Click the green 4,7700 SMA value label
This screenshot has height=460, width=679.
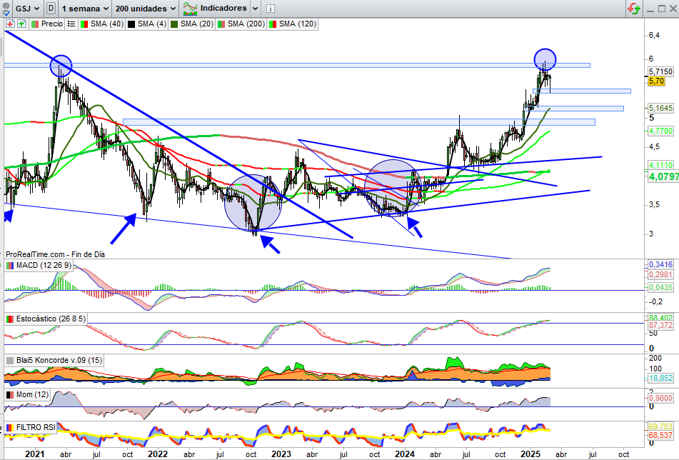click(661, 130)
